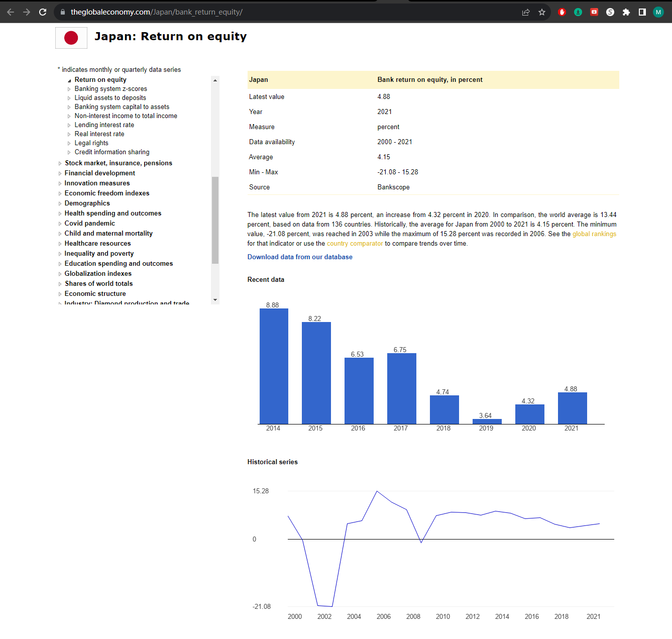The image size is (672, 639).
Task: Click the Japan flag image
Action: tap(71, 38)
